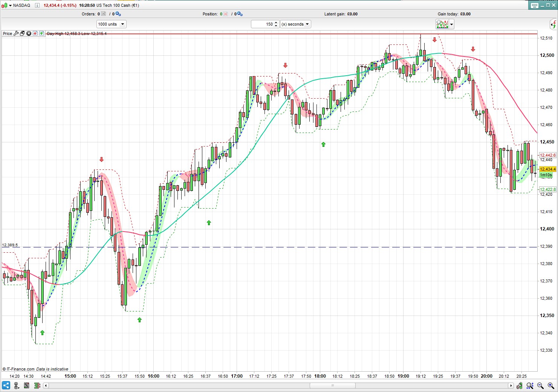This screenshot has width=558, height=392.
Task: Expand the indicator button dropdown arrow
Action: [x=451, y=24]
